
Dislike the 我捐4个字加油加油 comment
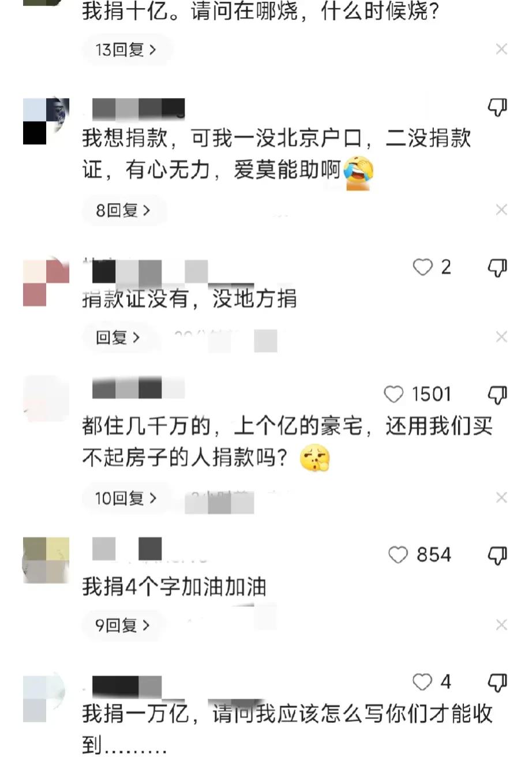coord(497,556)
